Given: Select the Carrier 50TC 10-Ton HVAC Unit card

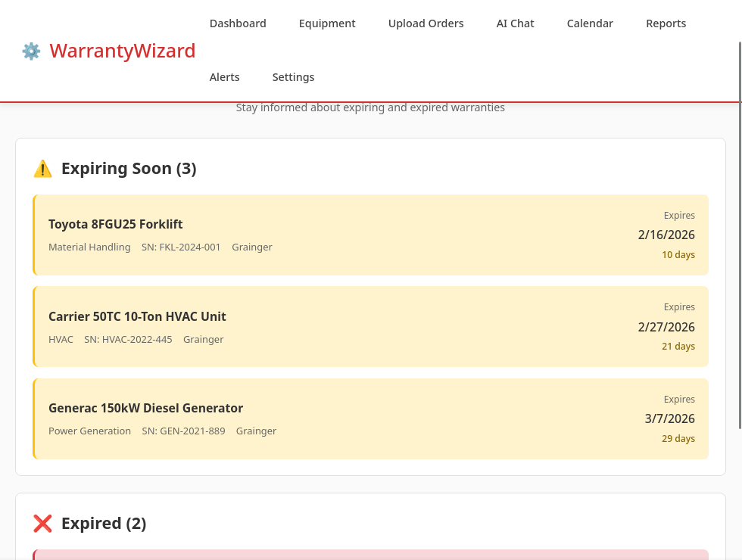Looking at the screenshot, I should point(370,327).
